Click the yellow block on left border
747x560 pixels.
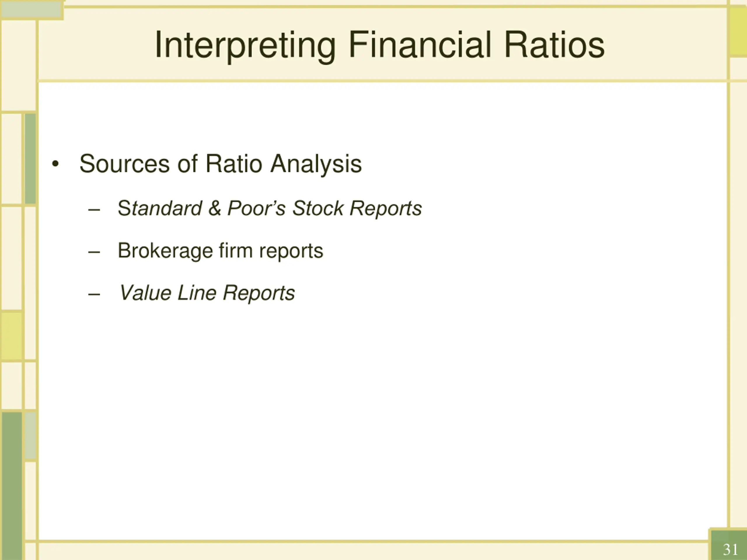11,335
